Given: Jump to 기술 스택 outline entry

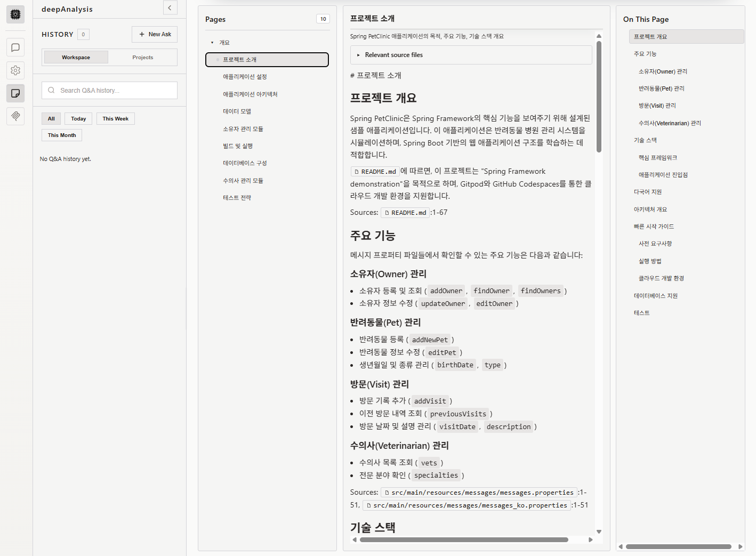Looking at the screenshot, I should [645, 140].
